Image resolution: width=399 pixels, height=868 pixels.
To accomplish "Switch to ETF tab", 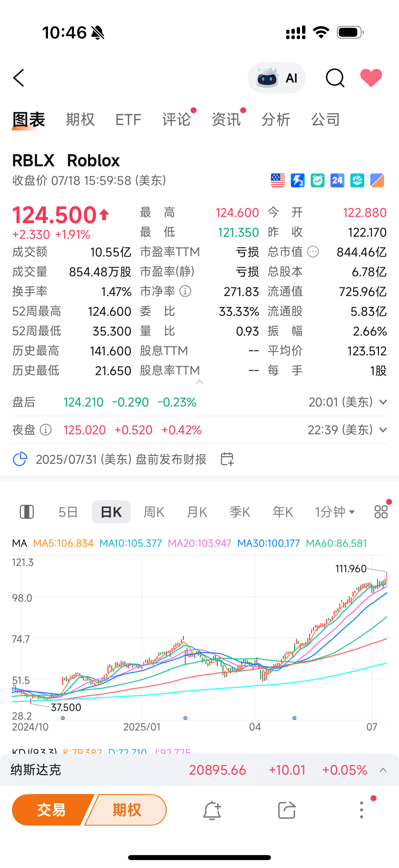I will (x=128, y=120).
